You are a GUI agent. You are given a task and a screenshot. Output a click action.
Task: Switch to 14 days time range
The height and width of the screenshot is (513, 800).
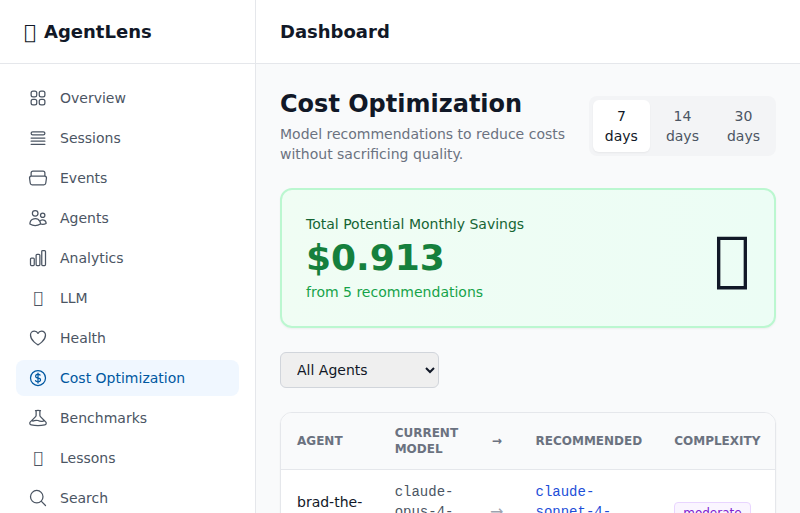click(682, 126)
